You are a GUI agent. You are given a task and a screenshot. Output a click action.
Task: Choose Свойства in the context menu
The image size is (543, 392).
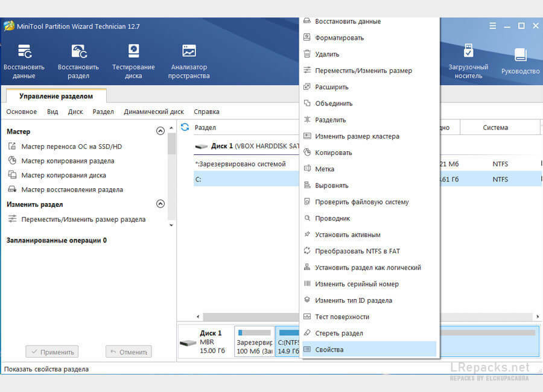pos(369,349)
